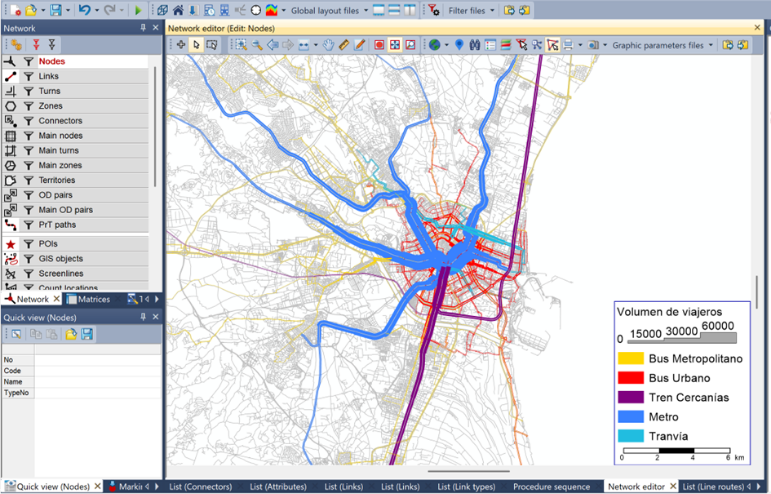The width and height of the screenshot is (771, 494).
Task: Click the save disk icon in Quick view
Action: [x=87, y=334]
